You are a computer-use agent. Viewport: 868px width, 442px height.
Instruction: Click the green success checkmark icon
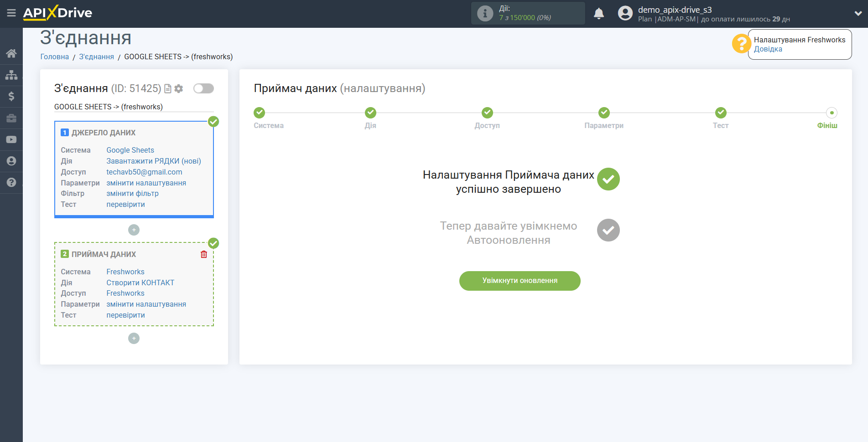click(608, 179)
